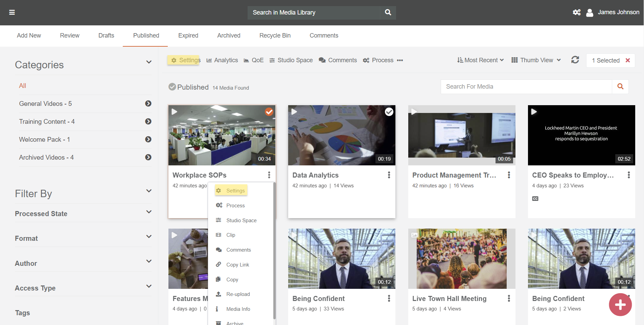Click the refresh media list icon

click(x=575, y=60)
